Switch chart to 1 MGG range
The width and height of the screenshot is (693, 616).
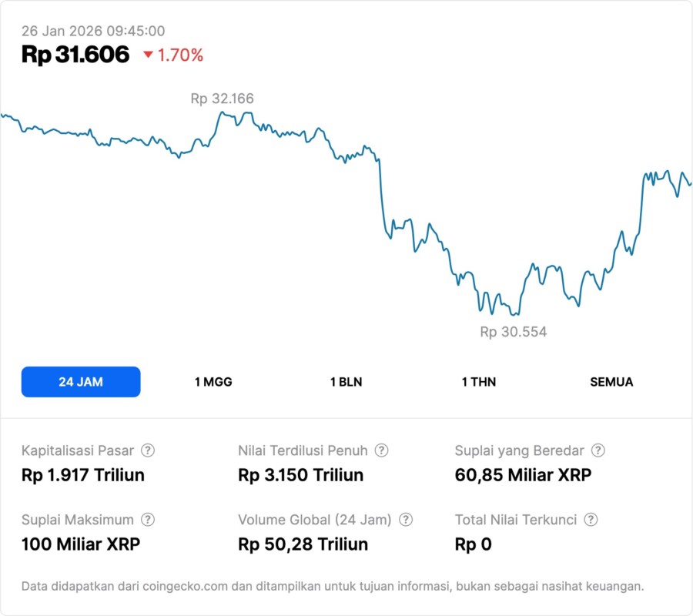pyautogui.click(x=213, y=382)
